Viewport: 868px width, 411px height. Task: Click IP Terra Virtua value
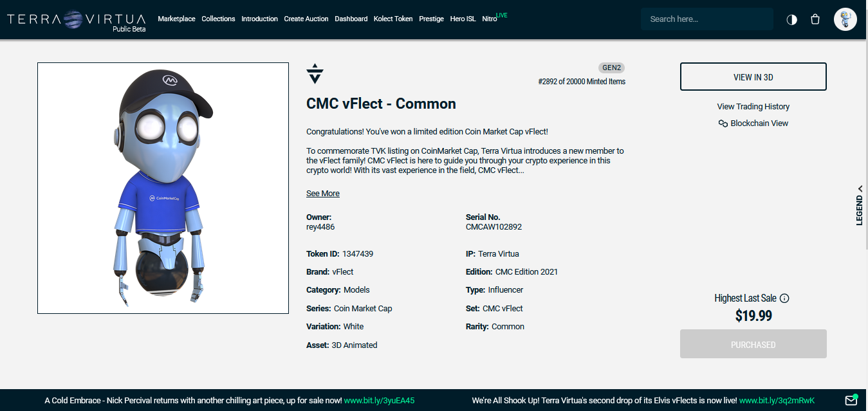pyautogui.click(x=499, y=254)
